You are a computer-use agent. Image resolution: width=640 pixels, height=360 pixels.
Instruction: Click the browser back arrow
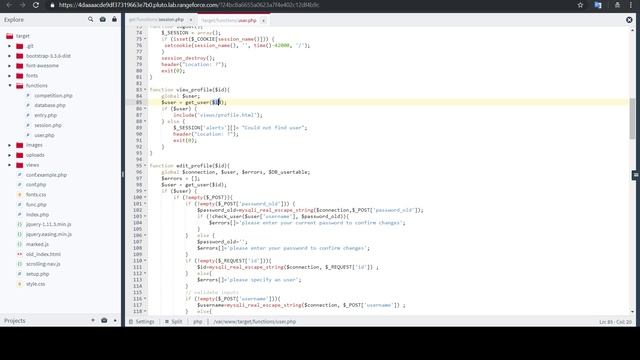pyautogui.click(x=9, y=5)
